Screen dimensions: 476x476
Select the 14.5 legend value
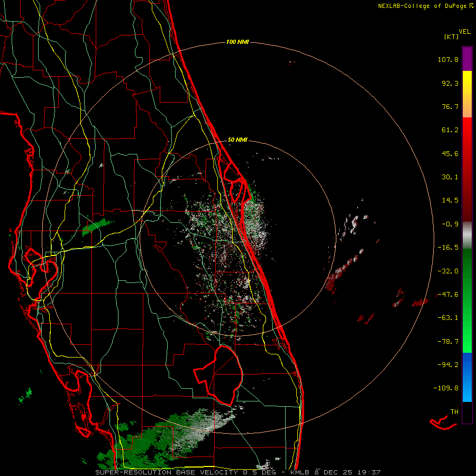pyautogui.click(x=450, y=200)
